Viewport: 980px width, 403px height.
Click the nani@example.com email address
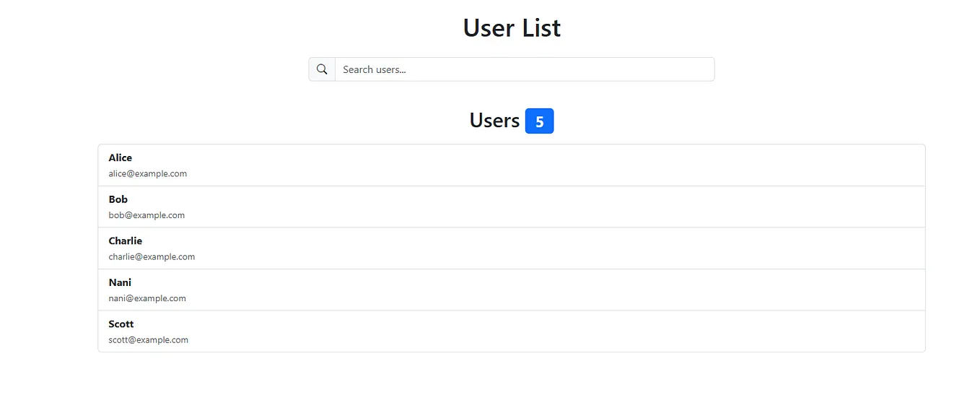tap(147, 298)
